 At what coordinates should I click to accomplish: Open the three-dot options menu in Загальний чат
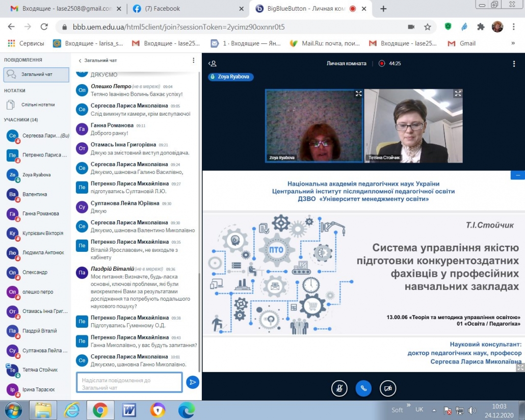pyautogui.click(x=193, y=60)
